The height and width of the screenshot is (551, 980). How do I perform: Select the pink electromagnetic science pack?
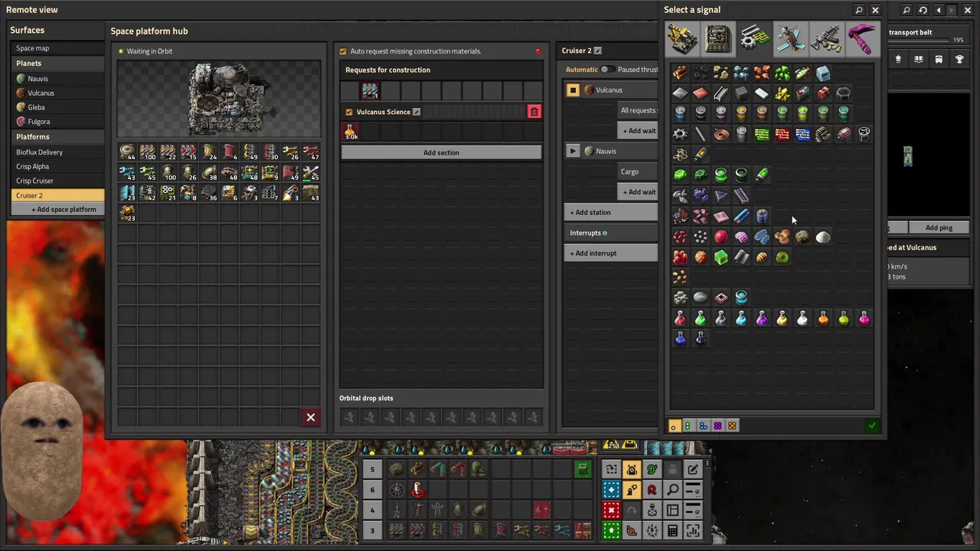864,318
